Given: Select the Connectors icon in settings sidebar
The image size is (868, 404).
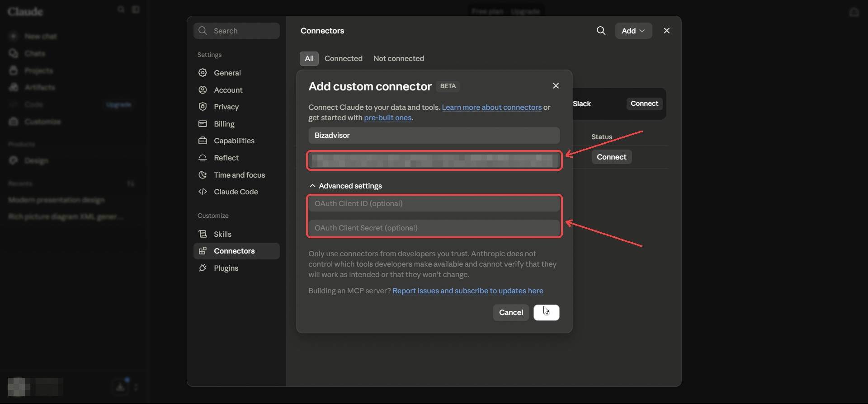Looking at the screenshot, I should (203, 251).
